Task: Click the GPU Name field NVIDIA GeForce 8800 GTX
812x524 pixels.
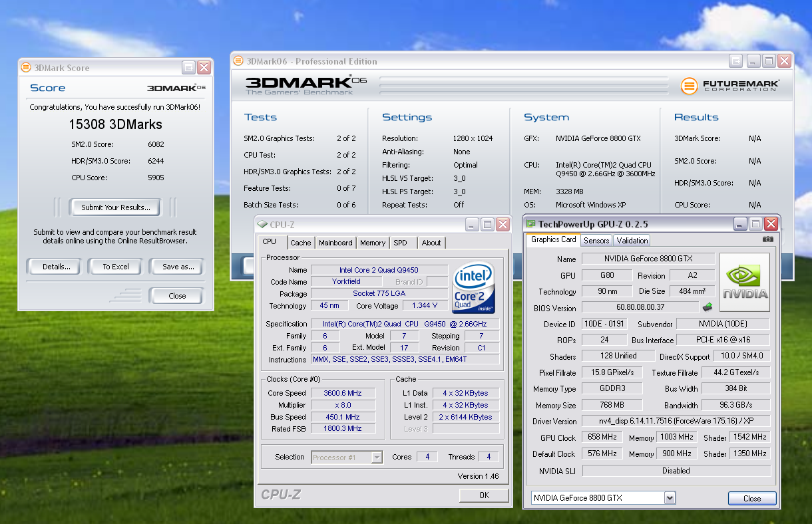Action: click(x=648, y=259)
